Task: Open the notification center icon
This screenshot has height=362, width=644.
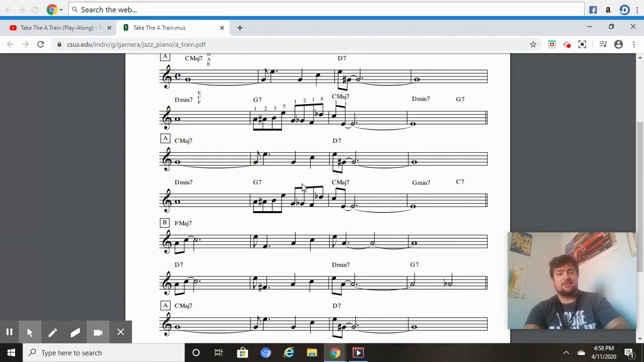Action: [x=629, y=352]
